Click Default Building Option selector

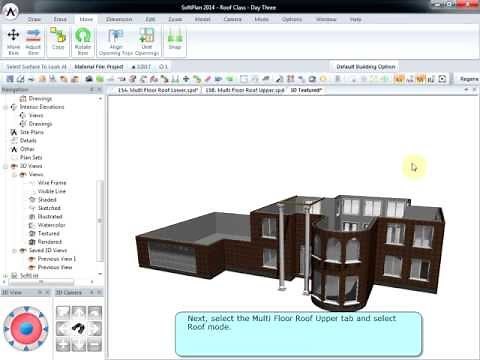pos(365,67)
